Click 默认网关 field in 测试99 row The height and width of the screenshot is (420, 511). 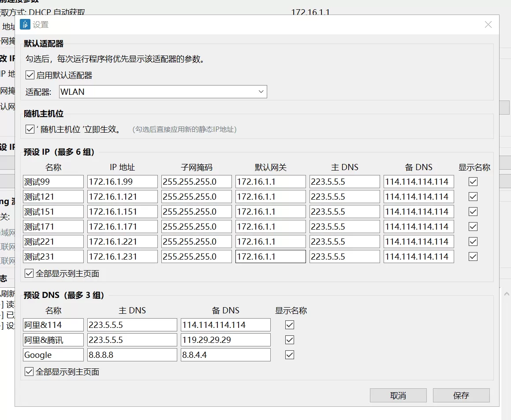(x=271, y=182)
